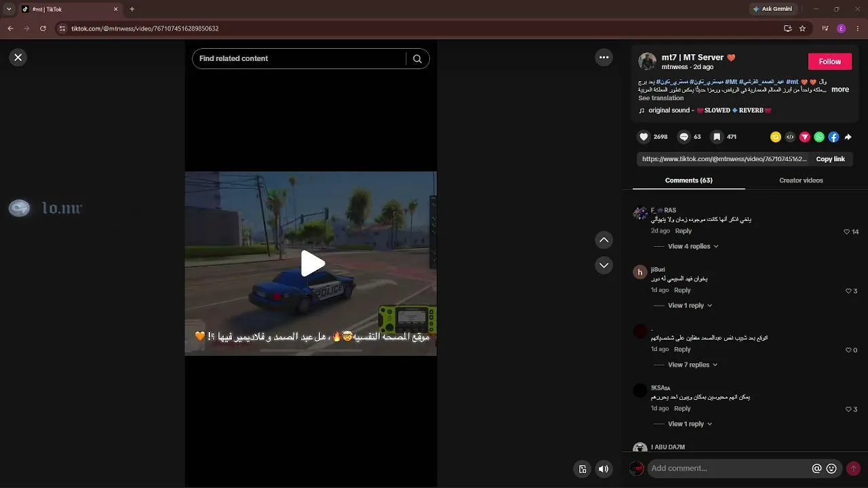Expand the caption with more
This screenshot has width=868, height=488.
point(840,89)
